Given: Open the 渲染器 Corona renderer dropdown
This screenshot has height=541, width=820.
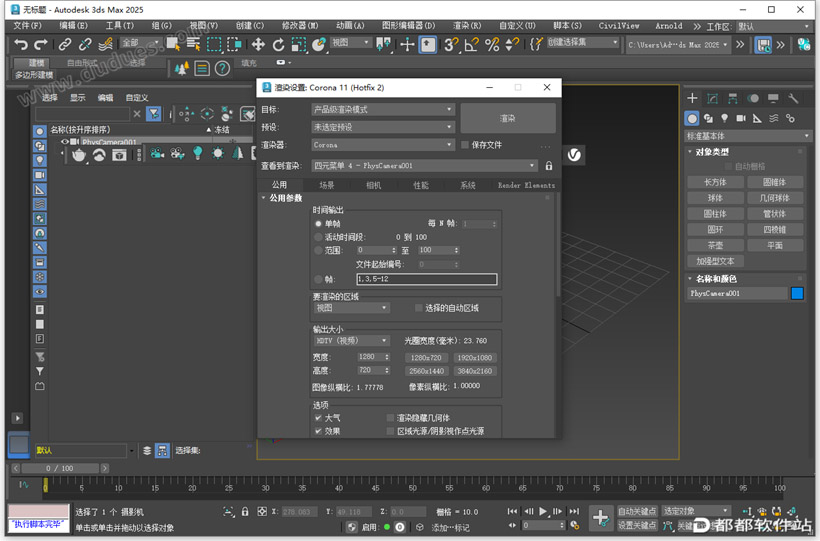Looking at the screenshot, I should (383, 144).
